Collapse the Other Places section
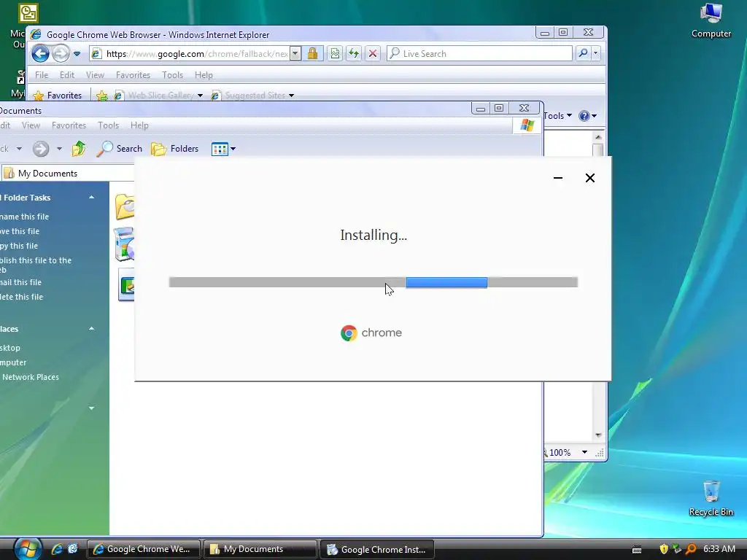The image size is (747, 560). pyautogui.click(x=91, y=329)
